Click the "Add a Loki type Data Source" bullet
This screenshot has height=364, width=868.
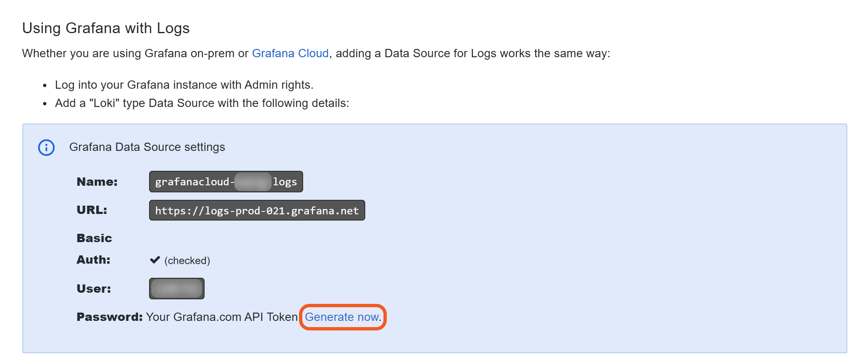tap(202, 103)
